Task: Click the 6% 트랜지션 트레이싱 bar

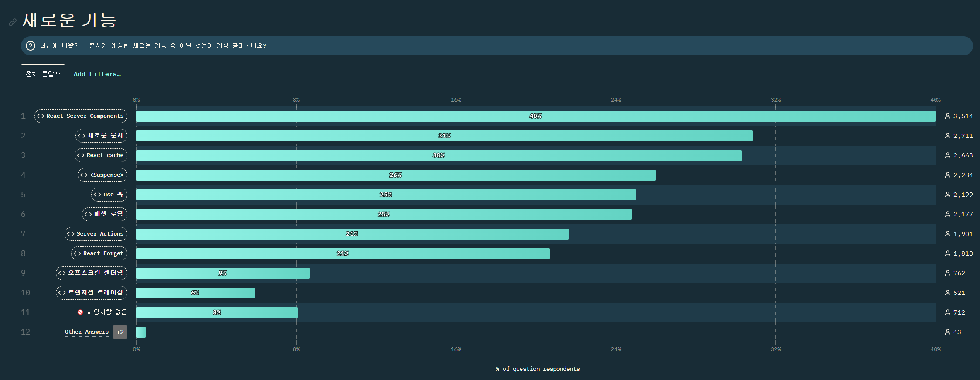Action: [195, 293]
